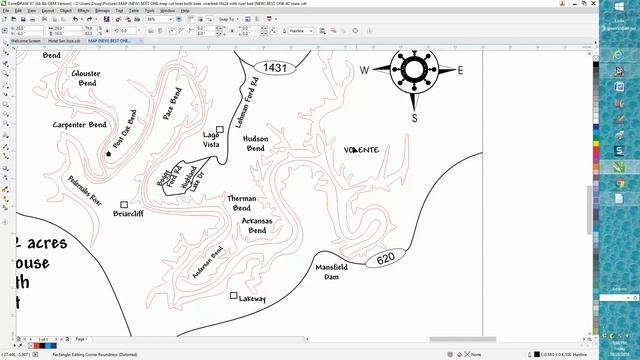Select the Ellipse tool
Image resolution: width=640 pixels, height=360 pixels.
pos(5,114)
